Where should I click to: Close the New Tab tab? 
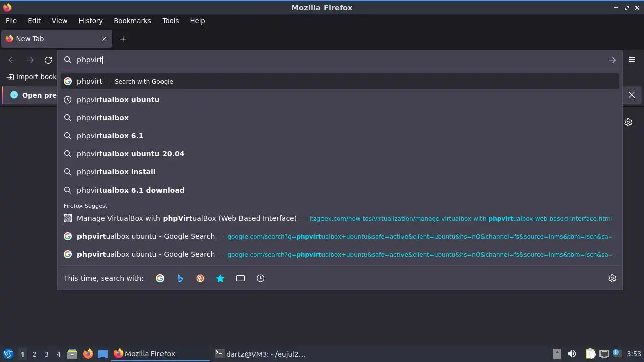click(104, 39)
